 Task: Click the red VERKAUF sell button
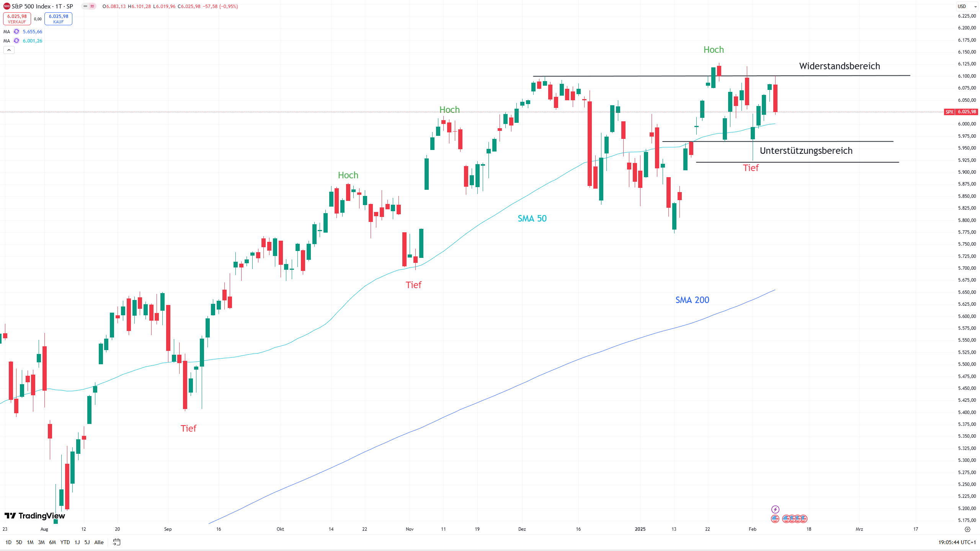pyautogui.click(x=17, y=19)
